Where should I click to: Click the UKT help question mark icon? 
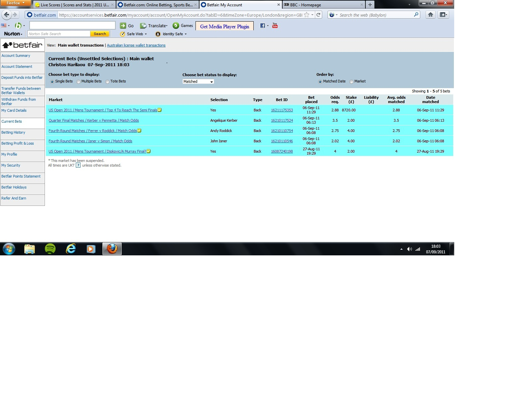(x=78, y=165)
